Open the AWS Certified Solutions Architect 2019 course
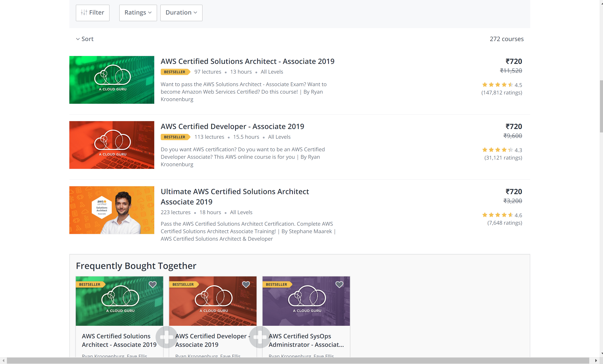 247,61
